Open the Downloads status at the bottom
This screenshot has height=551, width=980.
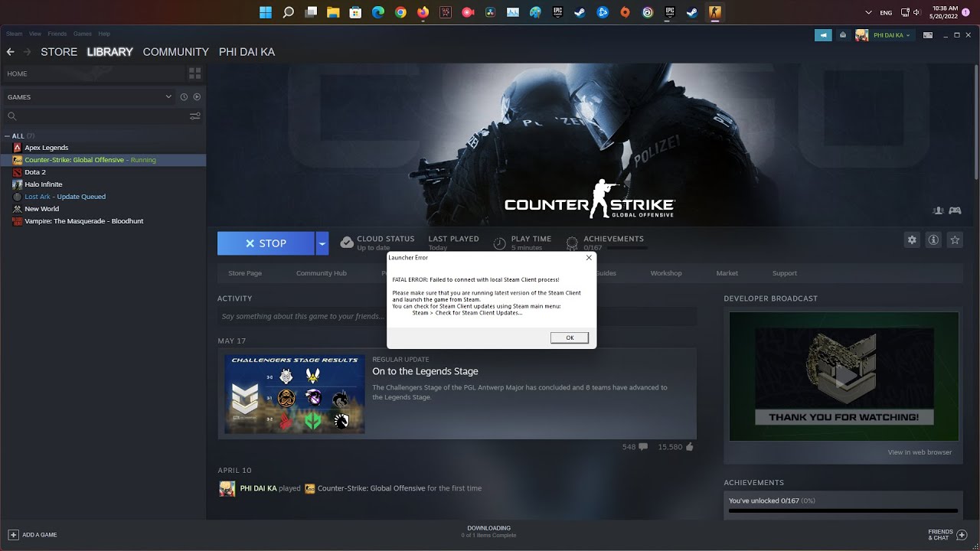(488, 531)
